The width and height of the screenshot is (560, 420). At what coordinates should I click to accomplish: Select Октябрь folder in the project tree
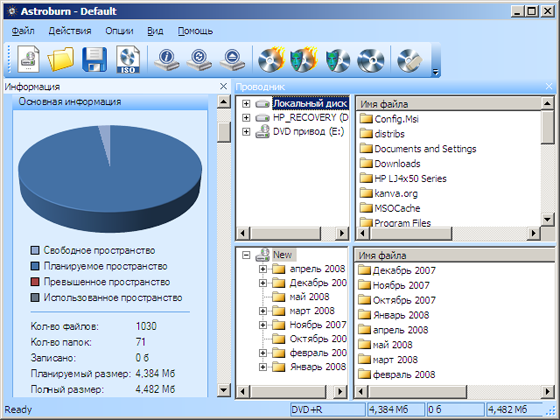[318, 339]
